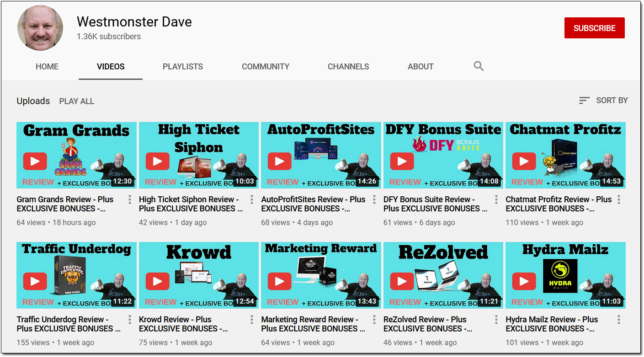Open the High Ticket Siphon Review title link
Image resolution: width=644 pixels, height=357 pixels.
pos(191,204)
